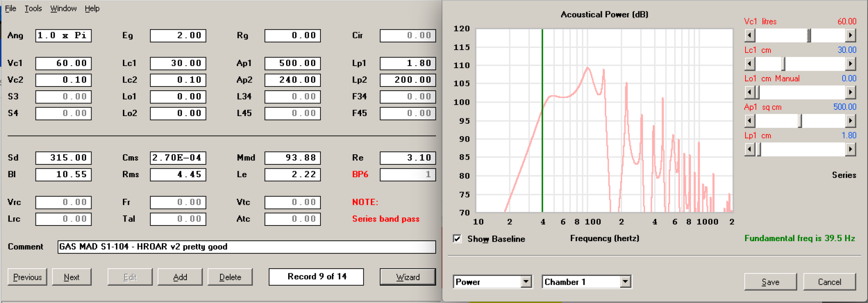Click the Lp2 field showing 200.00
Screen dimensions: 868x303
[408, 80]
